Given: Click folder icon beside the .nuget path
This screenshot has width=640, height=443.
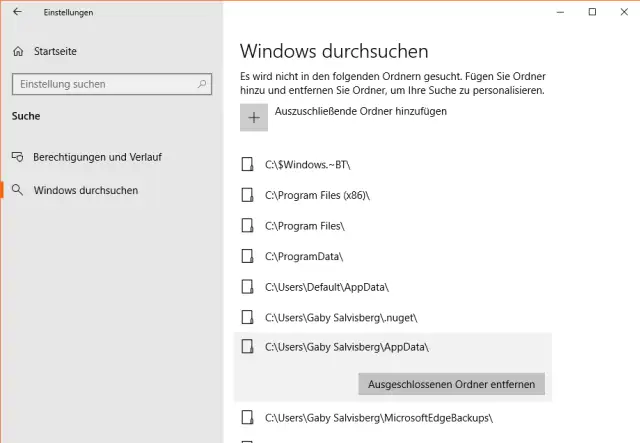Looking at the screenshot, I should pos(248,317).
